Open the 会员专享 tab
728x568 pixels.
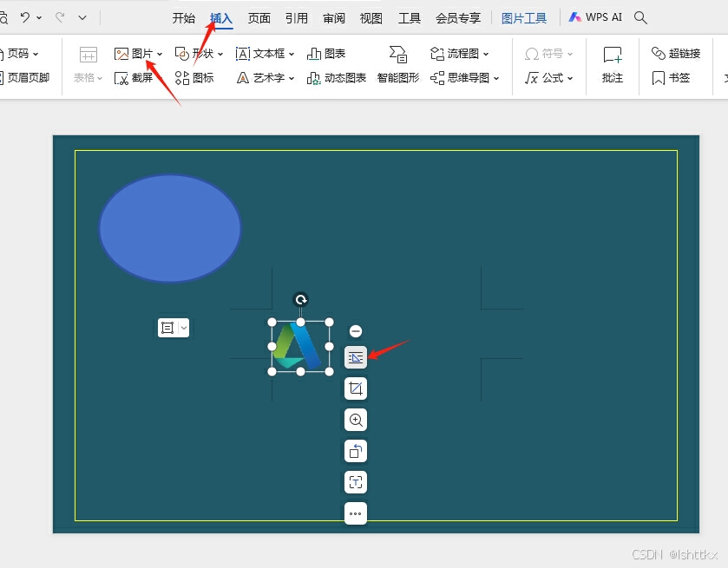458,18
